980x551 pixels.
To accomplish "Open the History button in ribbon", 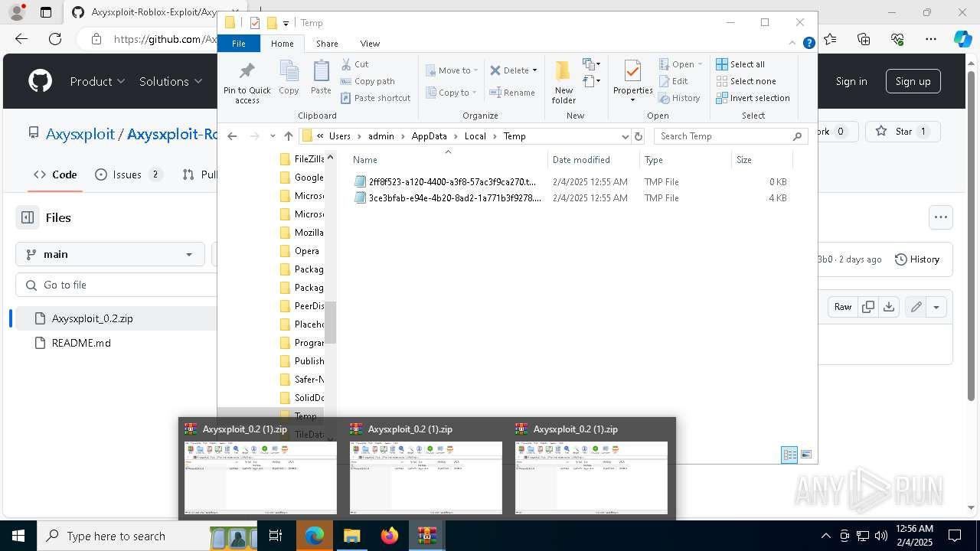I will [x=678, y=98].
